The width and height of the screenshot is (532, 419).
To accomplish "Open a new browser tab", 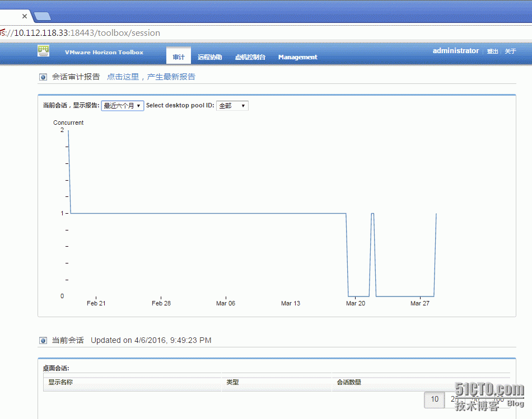I will (43, 16).
